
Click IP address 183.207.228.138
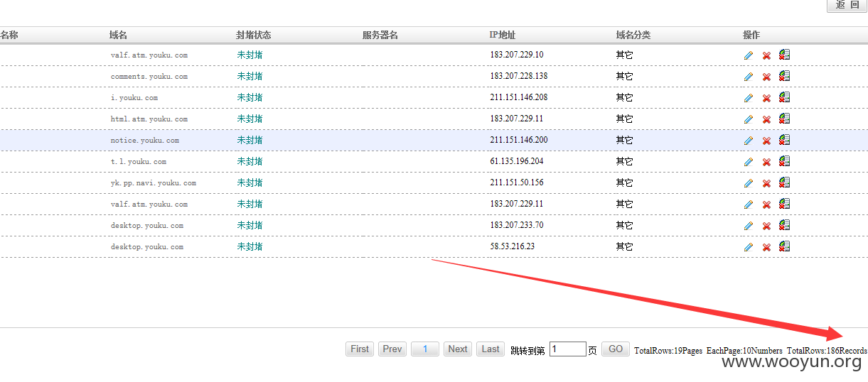coord(519,76)
